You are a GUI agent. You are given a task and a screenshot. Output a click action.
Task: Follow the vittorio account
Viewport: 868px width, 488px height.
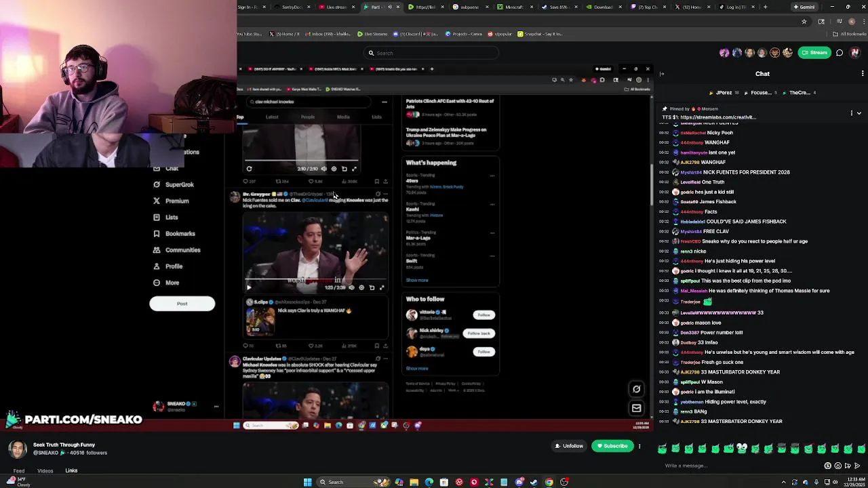[x=484, y=314]
